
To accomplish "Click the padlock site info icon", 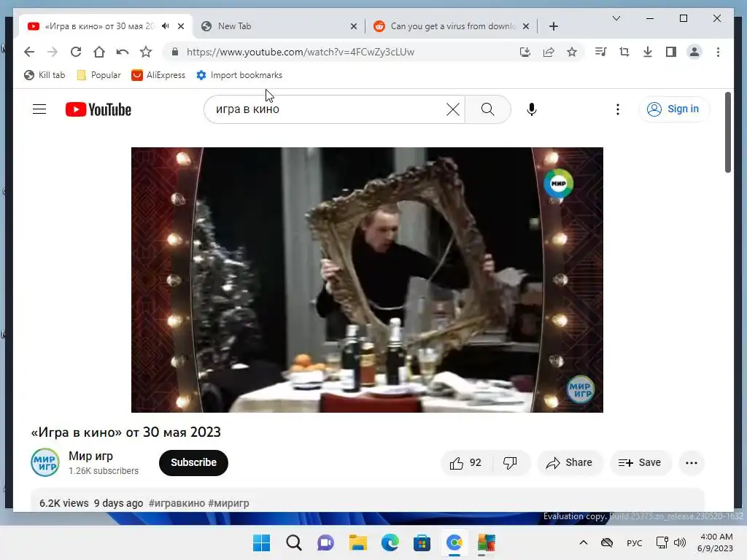I will pyautogui.click(x=175, y=52).
